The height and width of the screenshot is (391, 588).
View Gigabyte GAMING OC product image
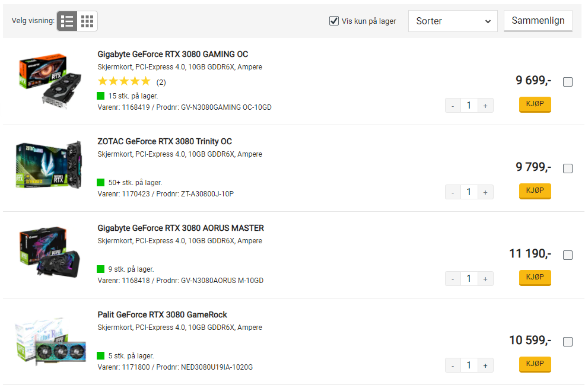(x=50, y=81)
